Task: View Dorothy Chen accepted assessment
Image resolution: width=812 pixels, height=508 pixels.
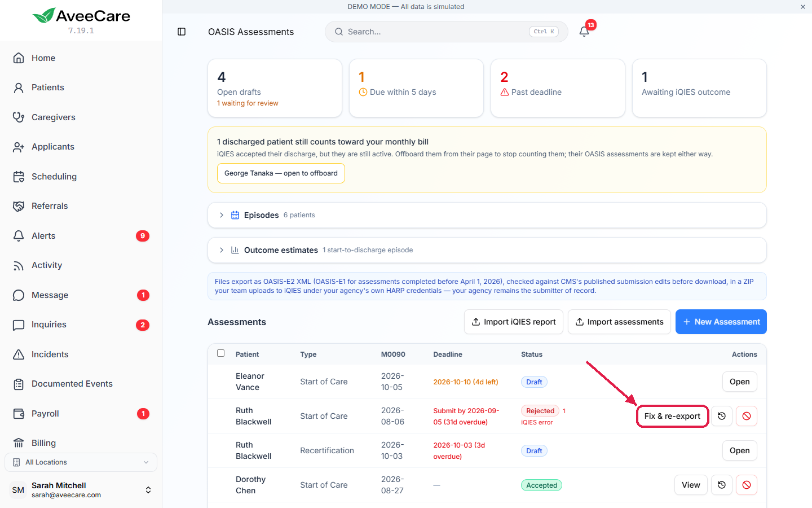Action: coord(691,485)
